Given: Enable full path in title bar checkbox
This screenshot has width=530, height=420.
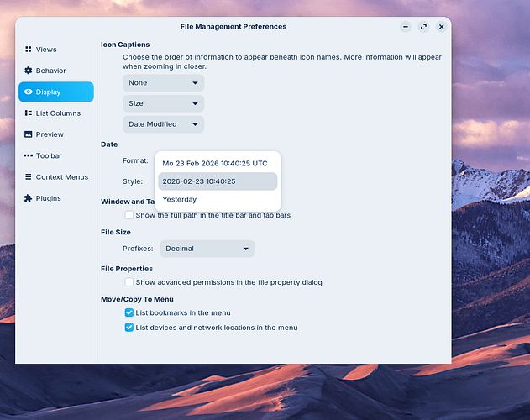Looking at the screenshot, I should pyautogui.click(x=129, y=215).
